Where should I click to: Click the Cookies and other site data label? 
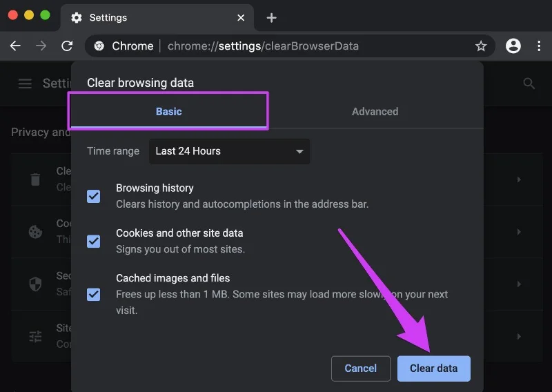tap(179, 233)
